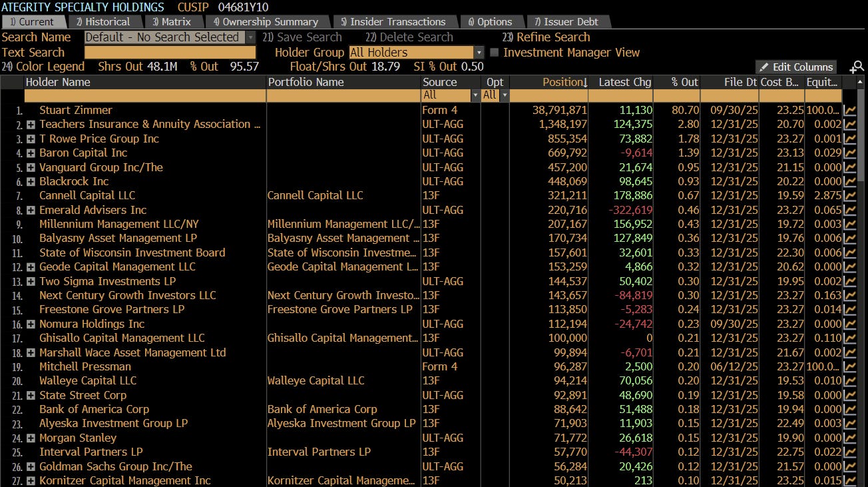Click the Text Search input field
Viewport: 868px width, 487px height.
coord(170,53)
